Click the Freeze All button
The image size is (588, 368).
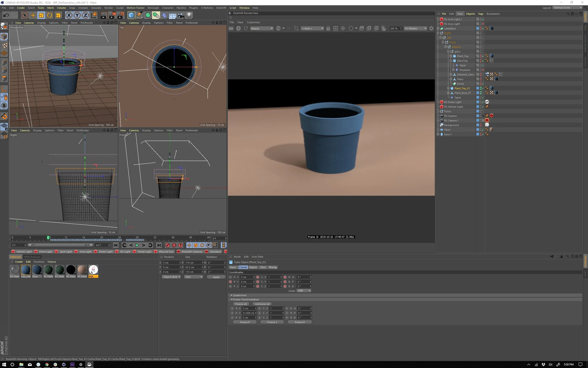[241, 304]
